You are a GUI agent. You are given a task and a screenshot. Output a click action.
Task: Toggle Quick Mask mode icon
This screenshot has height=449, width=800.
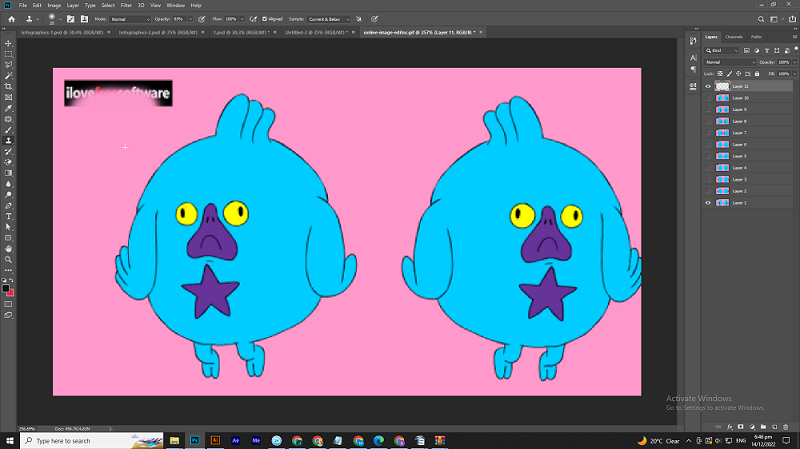[8, 304]
